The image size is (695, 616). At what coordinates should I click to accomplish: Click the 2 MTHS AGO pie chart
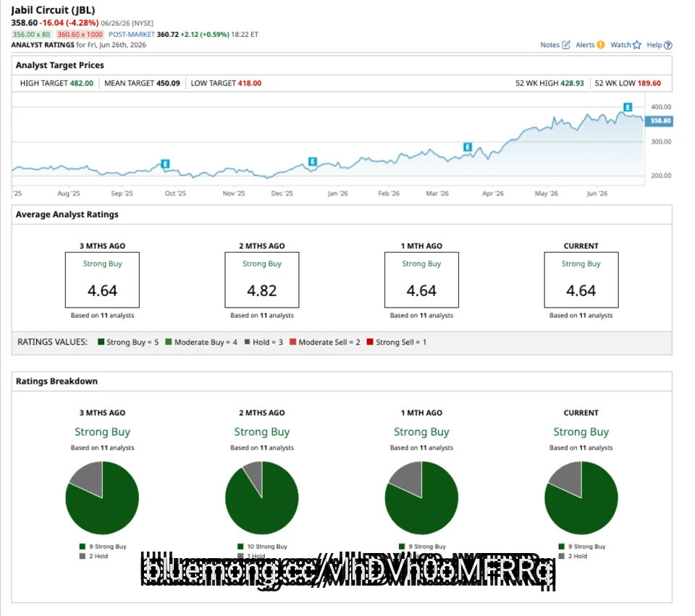pyautogui.click(x=262, y=498)
